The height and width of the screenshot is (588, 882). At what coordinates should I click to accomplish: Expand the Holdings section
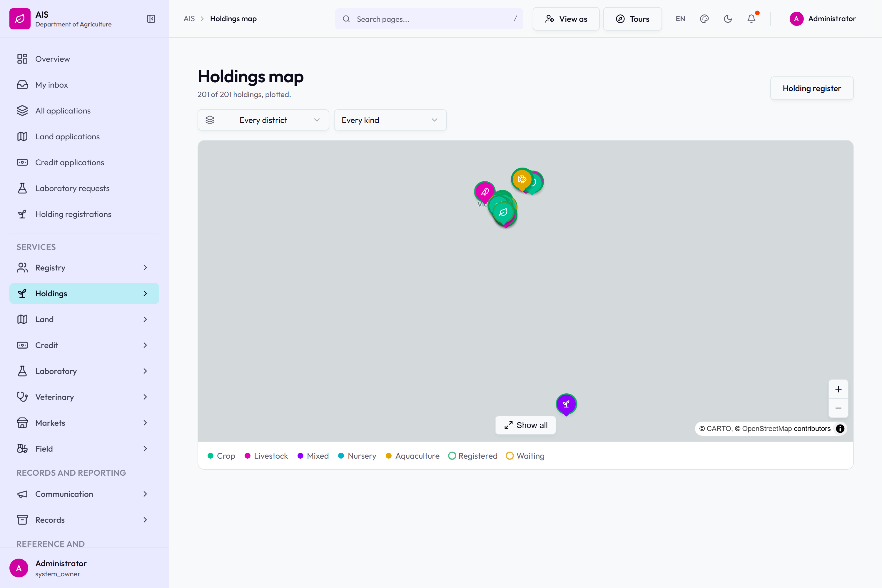[x=84, y=293]
